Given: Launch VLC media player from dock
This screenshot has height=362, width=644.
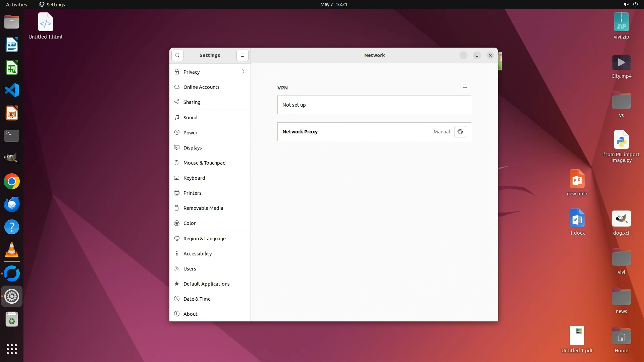Looking at the screenshot, I should click(x=12, y=250).
